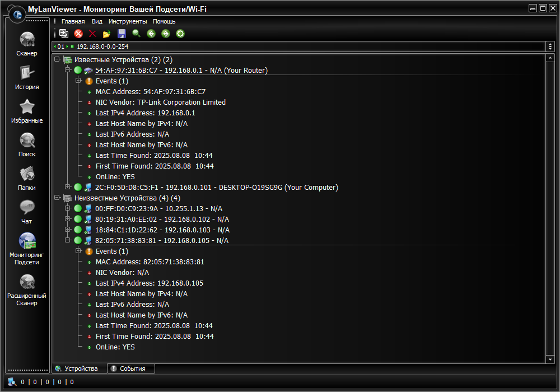Select the 18:84:C1:1D:22:62 - 192.168.0.103 row
The image size is (560, 392).
pyautogui.click(x=162, y=230)
